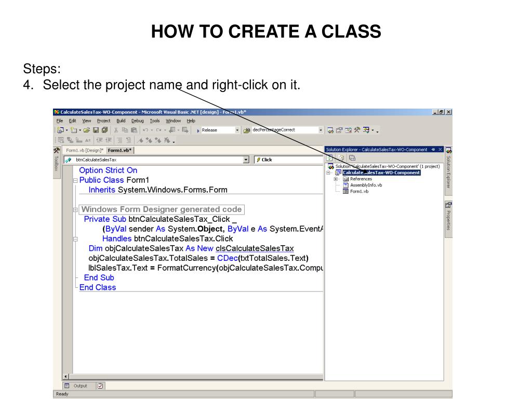Click the code editor horizontal scrollbar left arrow
The height and width of the screenshot is (399, 532).
(x=66, y=376)
